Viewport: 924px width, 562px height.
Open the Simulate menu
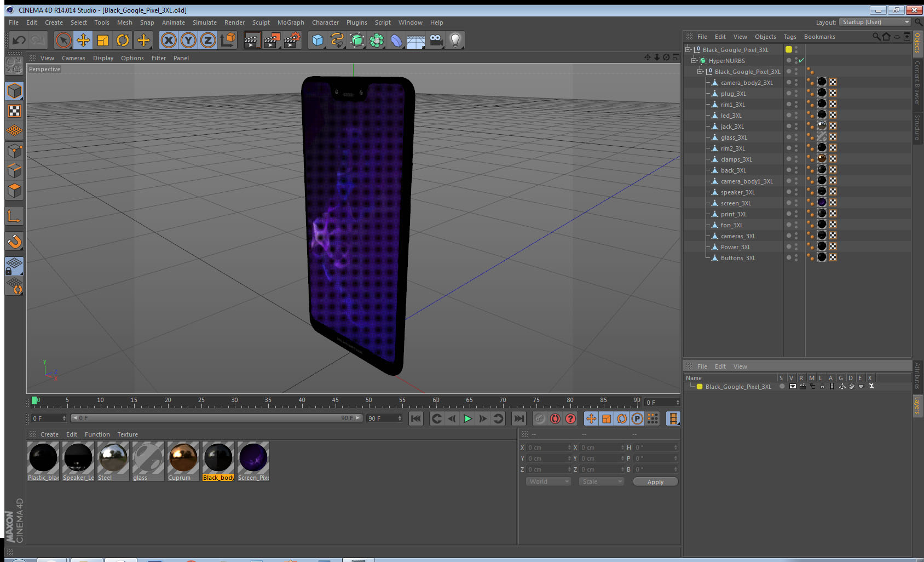coord(205,22)
